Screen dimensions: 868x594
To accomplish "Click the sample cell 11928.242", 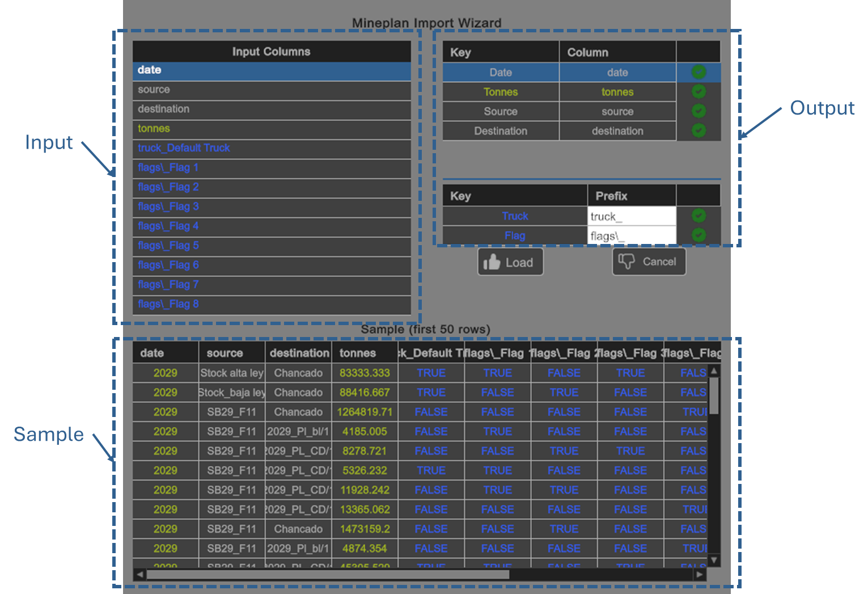I will tap(365, 490).
